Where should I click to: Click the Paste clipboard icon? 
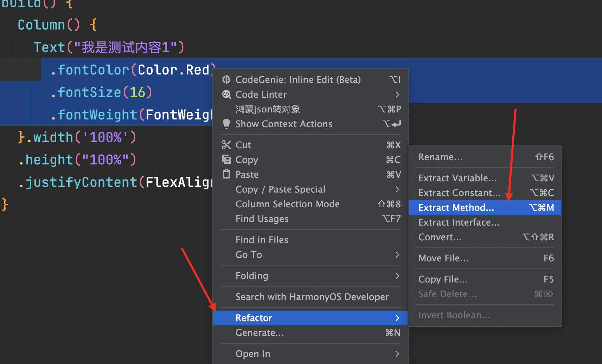pos(226,174)
